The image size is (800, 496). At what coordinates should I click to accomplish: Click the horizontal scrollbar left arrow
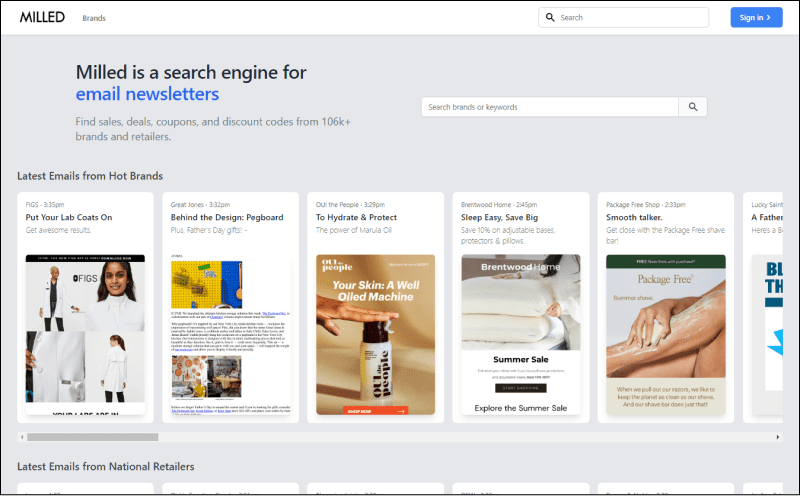21,437
